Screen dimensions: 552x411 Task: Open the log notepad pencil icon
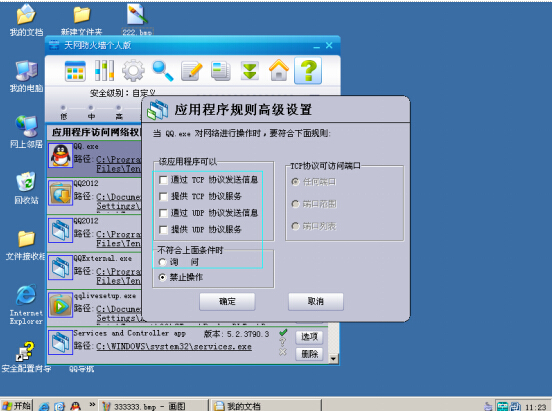point(192,70)
